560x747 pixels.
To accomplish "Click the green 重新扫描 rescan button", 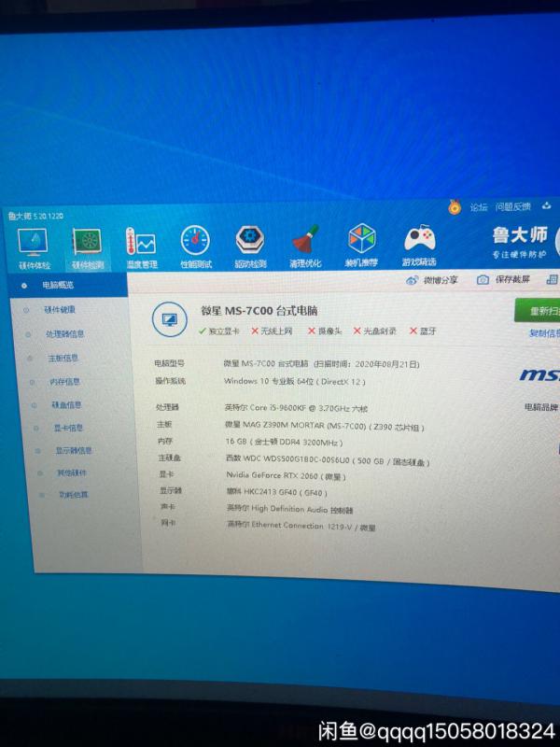I will tap(539, 311).
